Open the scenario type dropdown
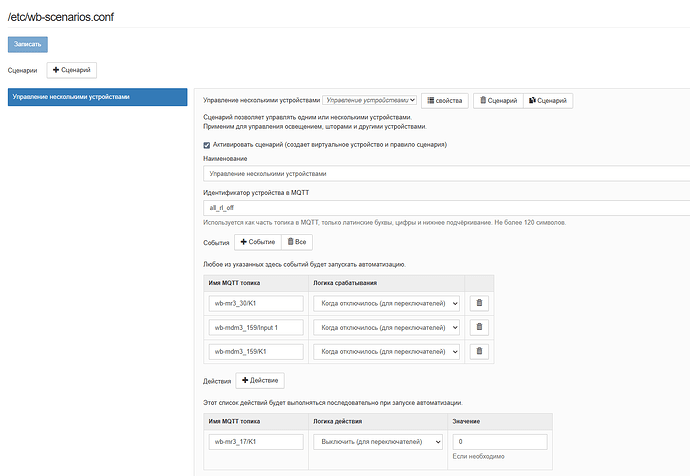 (370, 100)
